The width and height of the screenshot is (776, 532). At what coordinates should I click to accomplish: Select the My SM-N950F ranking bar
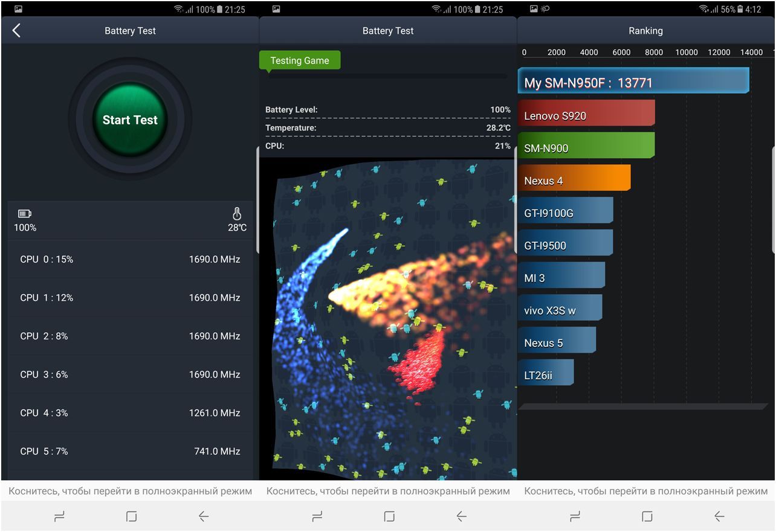click(x=633, y=83)
